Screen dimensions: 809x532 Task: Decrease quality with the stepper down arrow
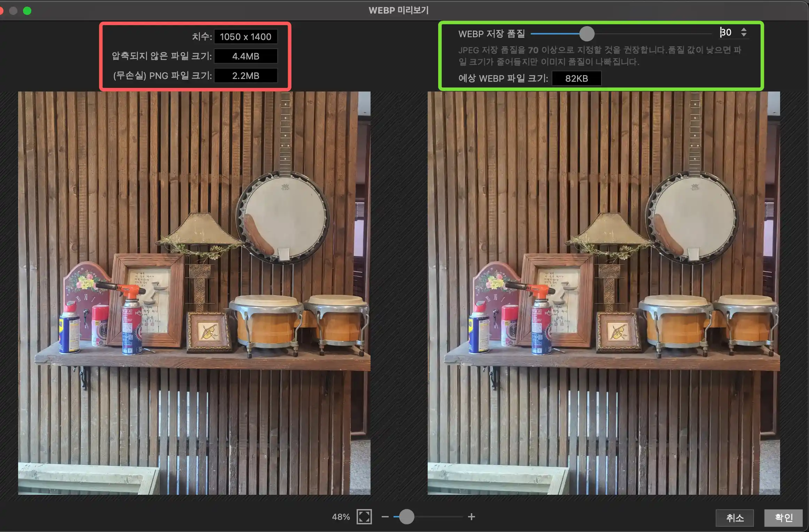(744, 35)
